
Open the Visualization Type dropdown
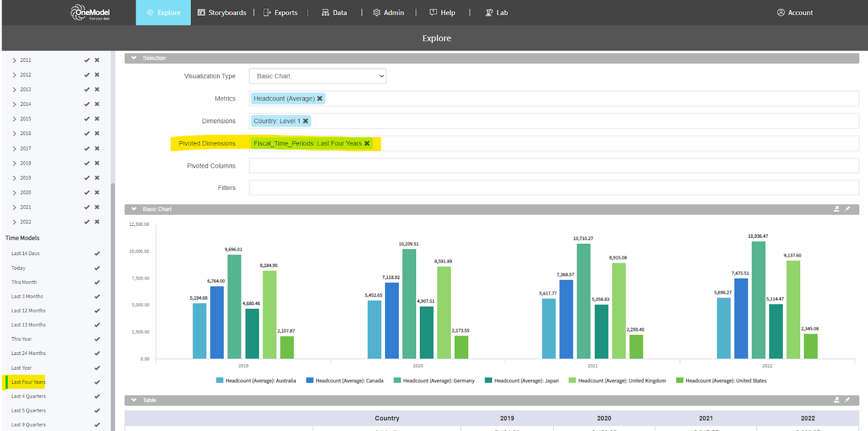point(317,76)
